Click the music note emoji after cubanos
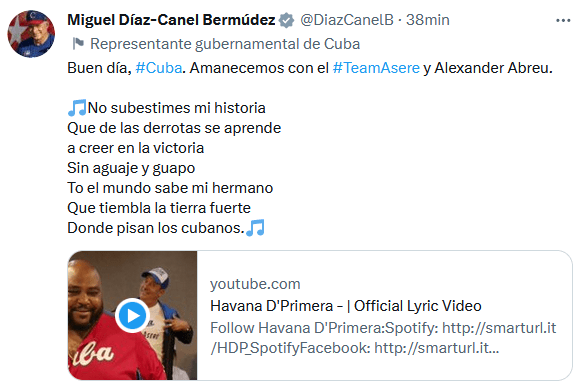585x389 pixels. point(256,228)
